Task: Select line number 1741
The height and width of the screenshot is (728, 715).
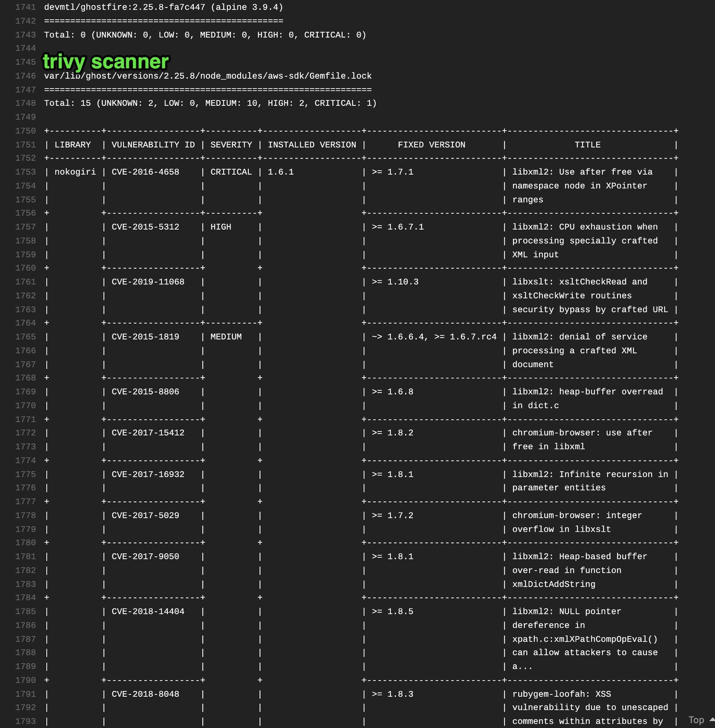Action: tap(25, 7)
